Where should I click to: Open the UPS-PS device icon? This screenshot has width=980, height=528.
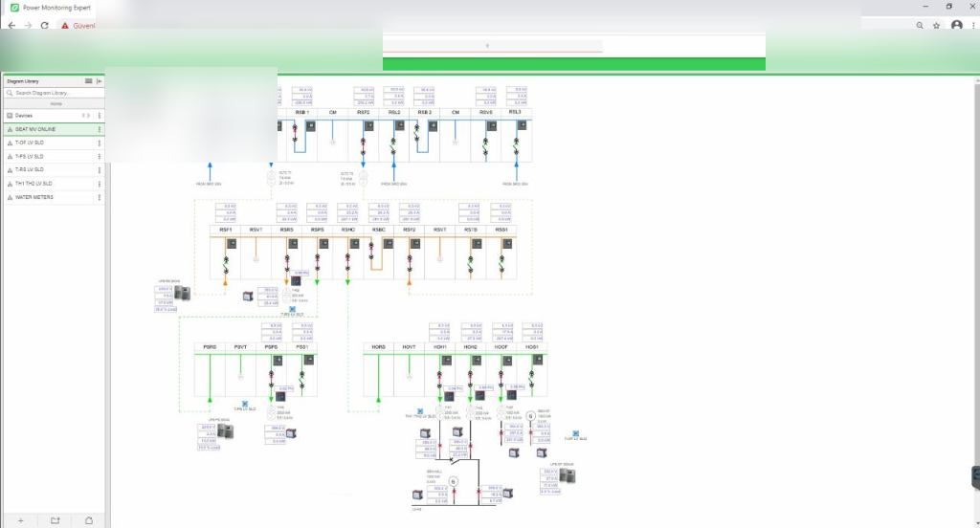click(x=225, y=431)
